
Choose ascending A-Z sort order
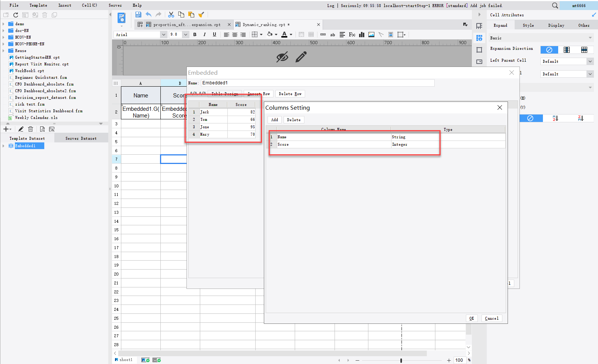click(556, 118)
